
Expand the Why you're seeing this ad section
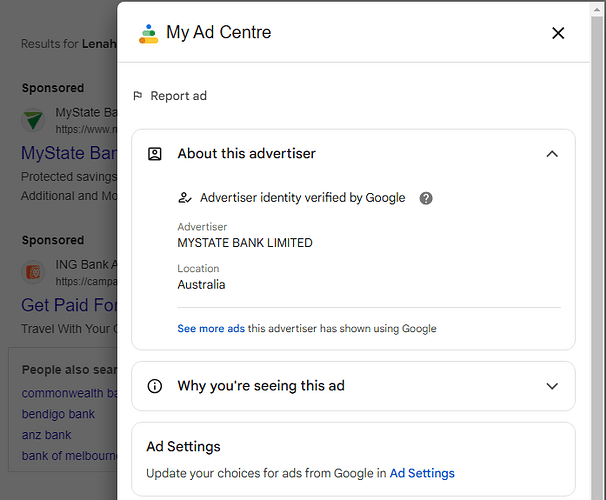pos(552,386)
